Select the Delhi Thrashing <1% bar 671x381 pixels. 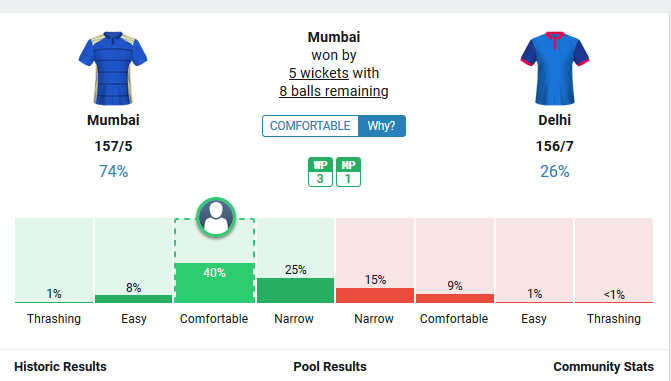point(614,260)
